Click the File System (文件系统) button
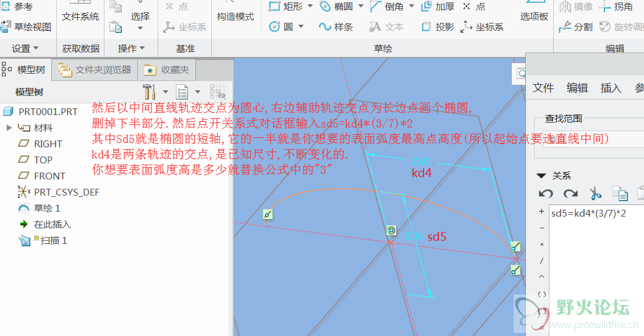 pos(80,12)
